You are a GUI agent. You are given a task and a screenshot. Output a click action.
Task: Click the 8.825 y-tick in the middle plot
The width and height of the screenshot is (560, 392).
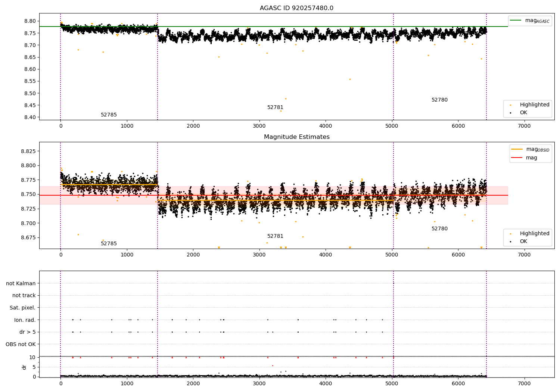(28, 151)
